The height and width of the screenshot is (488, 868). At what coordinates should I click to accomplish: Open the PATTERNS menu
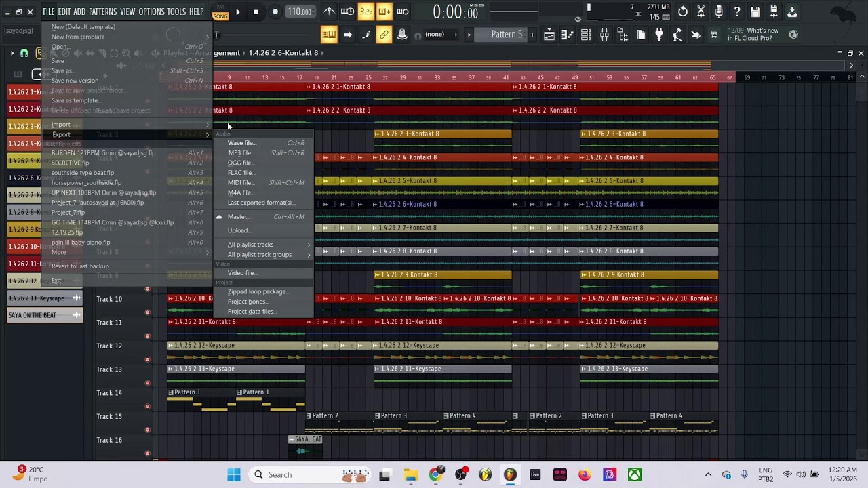102,12
